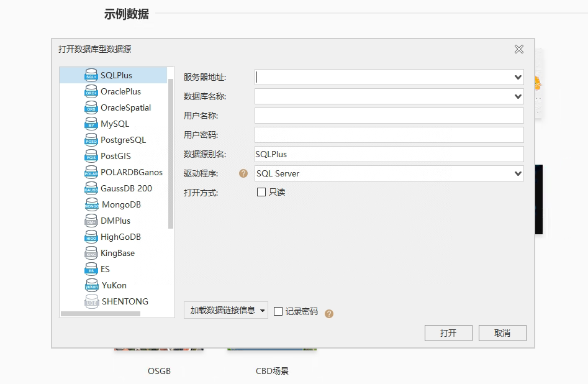Viewport: 588px width, 384px height.
Task: Select the HighGoDB database icon
Action: [91, 237]
